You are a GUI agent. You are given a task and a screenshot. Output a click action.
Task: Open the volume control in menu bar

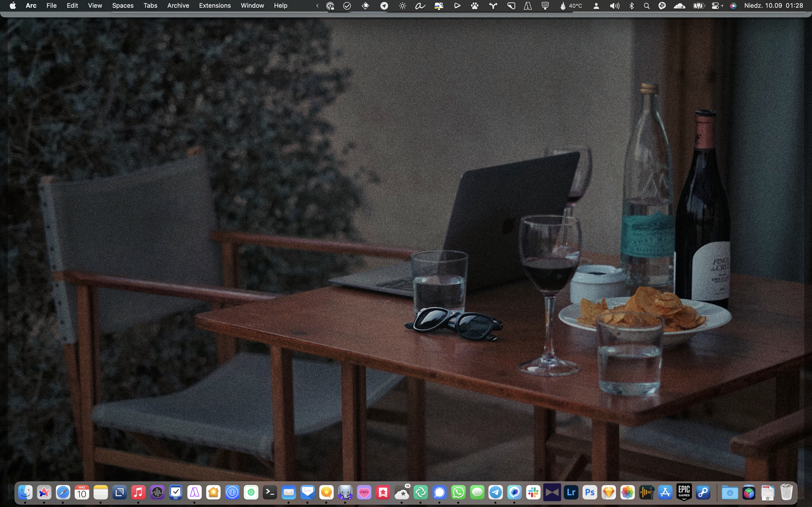pyautogui.click(x=614, y=6)
